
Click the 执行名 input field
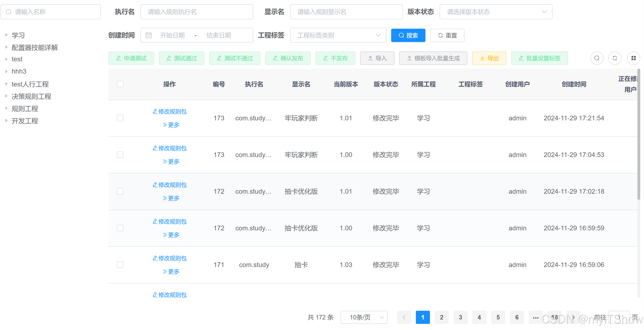[196, 12]
